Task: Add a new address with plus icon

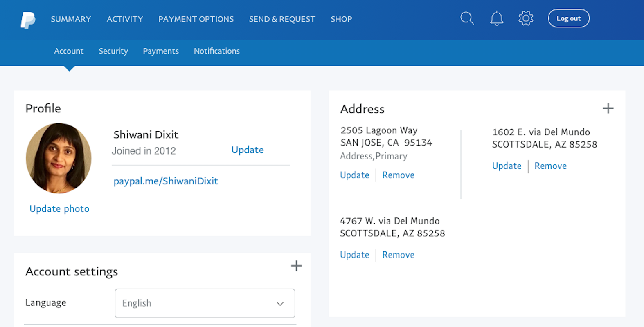Action: [608, 108]
